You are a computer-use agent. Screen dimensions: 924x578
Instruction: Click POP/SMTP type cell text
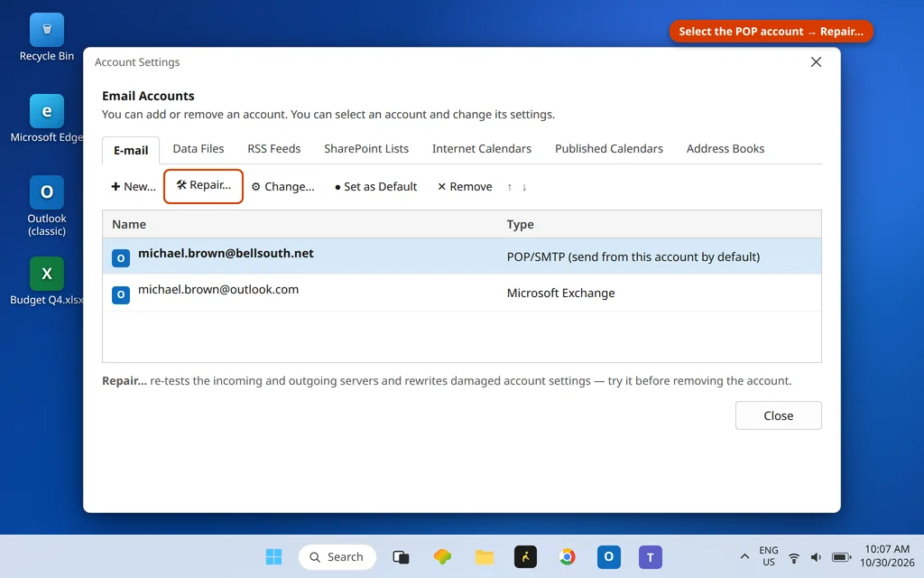click(x=633, y=256)
